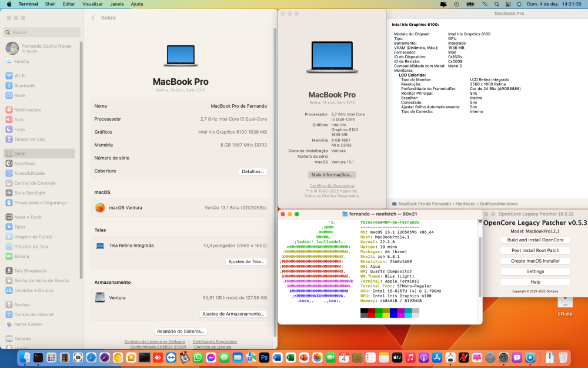
Task: Click Create macOS Installer button
Action: point(535,261)
